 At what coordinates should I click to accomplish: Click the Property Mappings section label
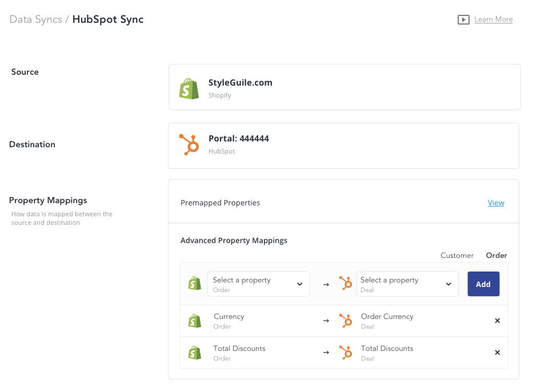click(48, 200)
